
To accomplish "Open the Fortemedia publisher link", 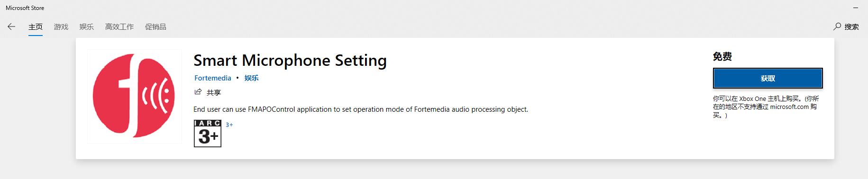I will [213, 78].
